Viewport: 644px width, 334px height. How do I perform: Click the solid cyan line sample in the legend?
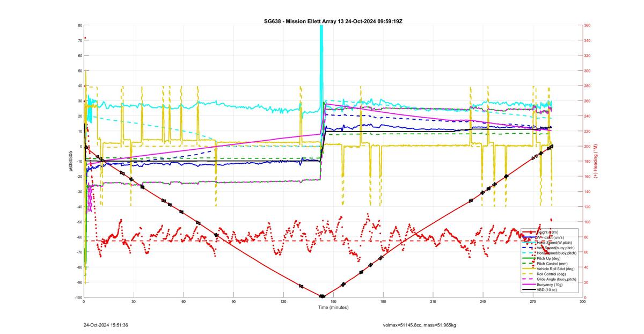[x=529, y=243]
